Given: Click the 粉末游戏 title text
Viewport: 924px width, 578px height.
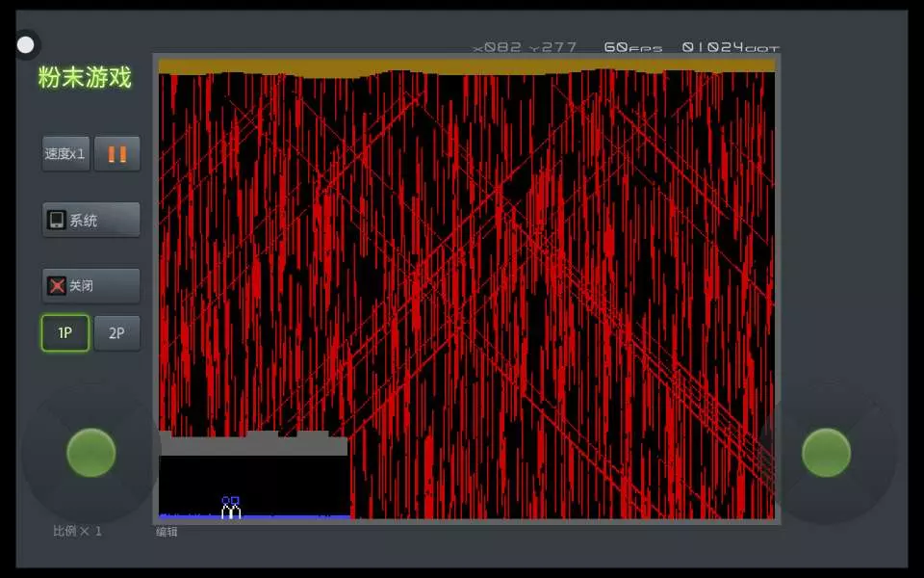Looking at the screenshot, I should click(85, 77).
